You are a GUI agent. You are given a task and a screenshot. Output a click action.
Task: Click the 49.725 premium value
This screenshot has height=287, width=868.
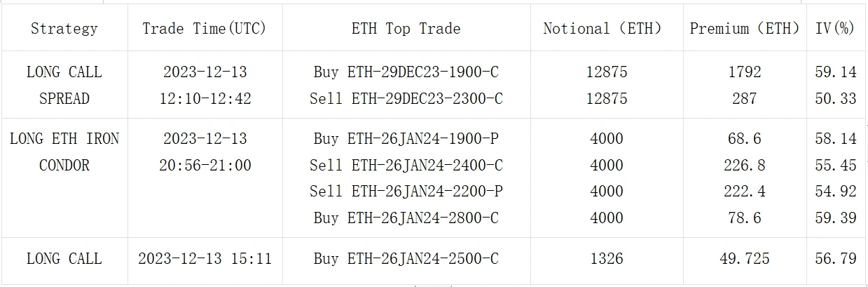pyautogui.click(x=744, y=259)
